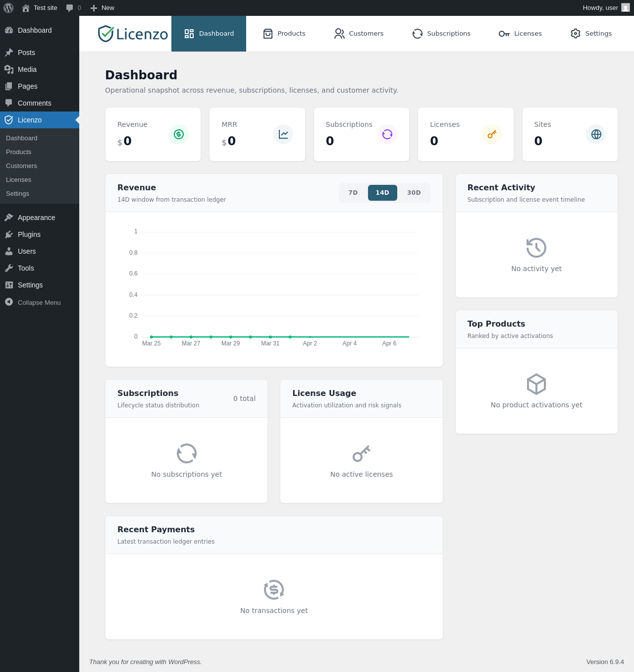Click the Mar 25 chart data point
634x672 pixels.
tap(152, 337)
